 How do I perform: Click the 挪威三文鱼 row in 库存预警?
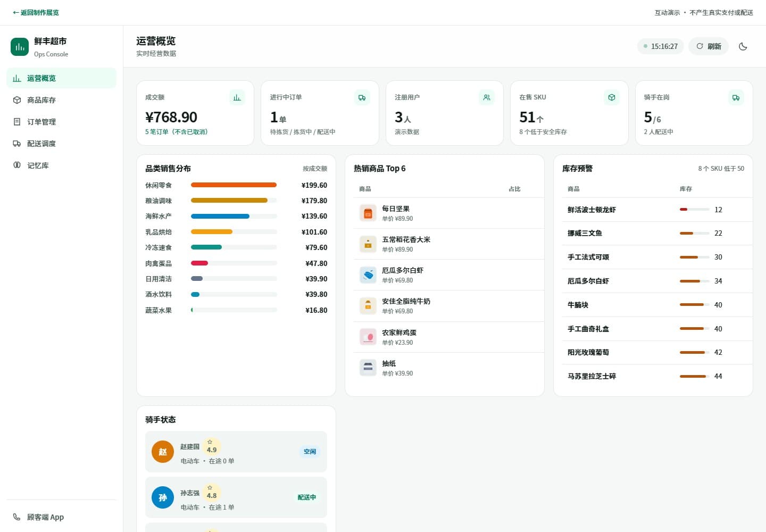[657, 233]
